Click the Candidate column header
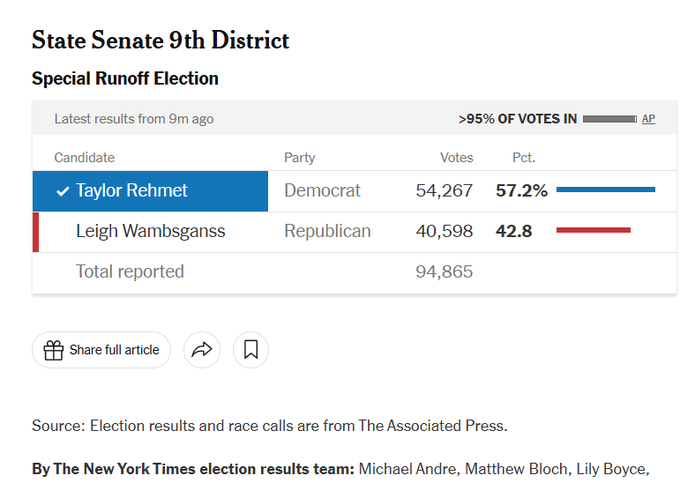The width and height of the screenshot is (680, 483). [85, 157]
